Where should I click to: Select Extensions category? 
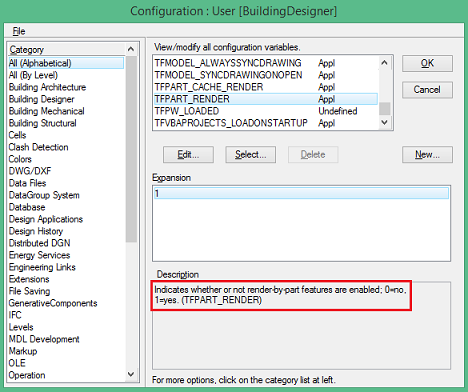tap(66, 279)
